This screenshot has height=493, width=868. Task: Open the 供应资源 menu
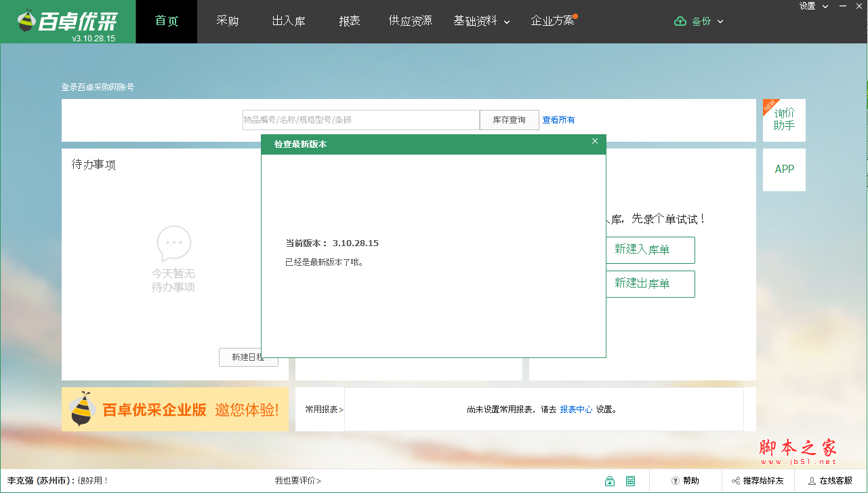click(x=411, y=21)
